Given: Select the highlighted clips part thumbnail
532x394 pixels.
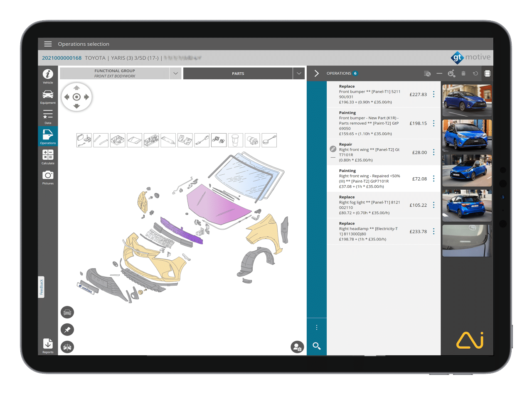Looking at the screenshot, I should (219, 140).
